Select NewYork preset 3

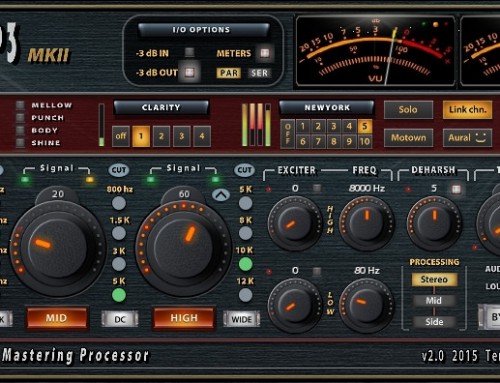point(334,126)
